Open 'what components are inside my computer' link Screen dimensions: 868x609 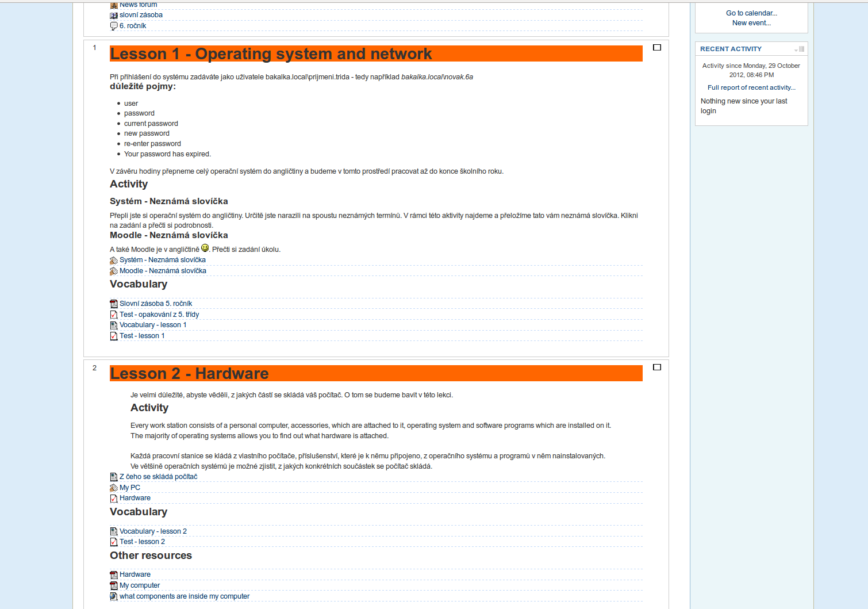[185, 597]
